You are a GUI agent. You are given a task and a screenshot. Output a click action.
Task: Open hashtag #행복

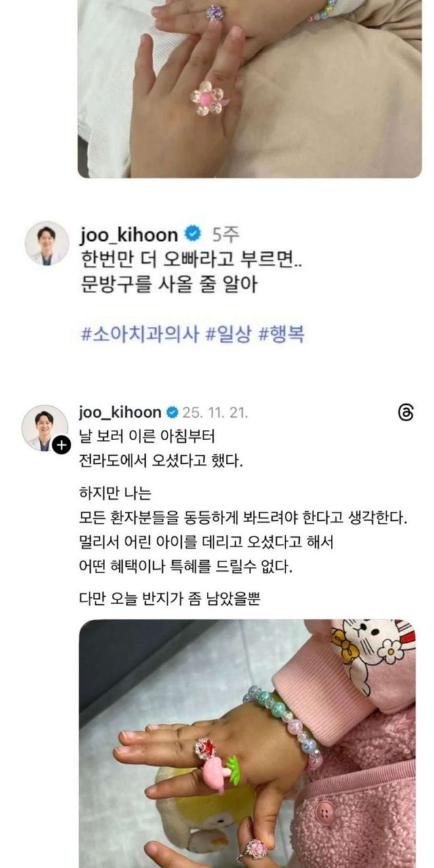[281, 335]
